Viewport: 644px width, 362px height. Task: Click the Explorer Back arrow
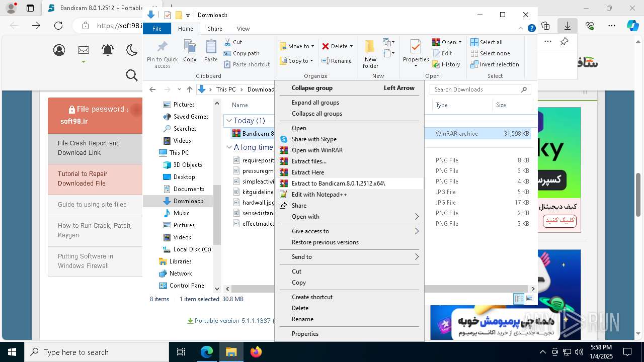tap(152, 89)
